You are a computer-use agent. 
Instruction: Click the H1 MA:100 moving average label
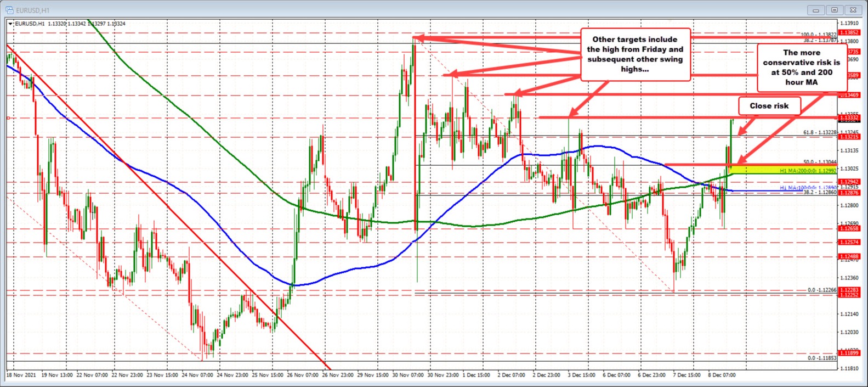[808, 188]
